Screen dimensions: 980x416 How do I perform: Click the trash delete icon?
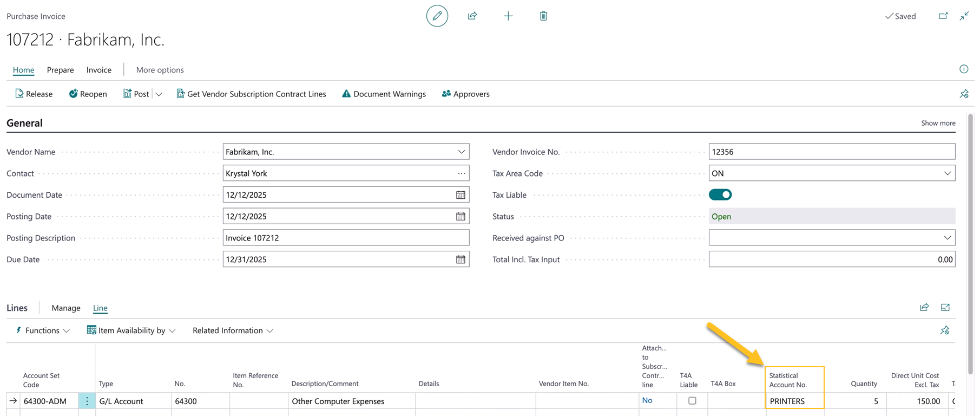[543, 16]
